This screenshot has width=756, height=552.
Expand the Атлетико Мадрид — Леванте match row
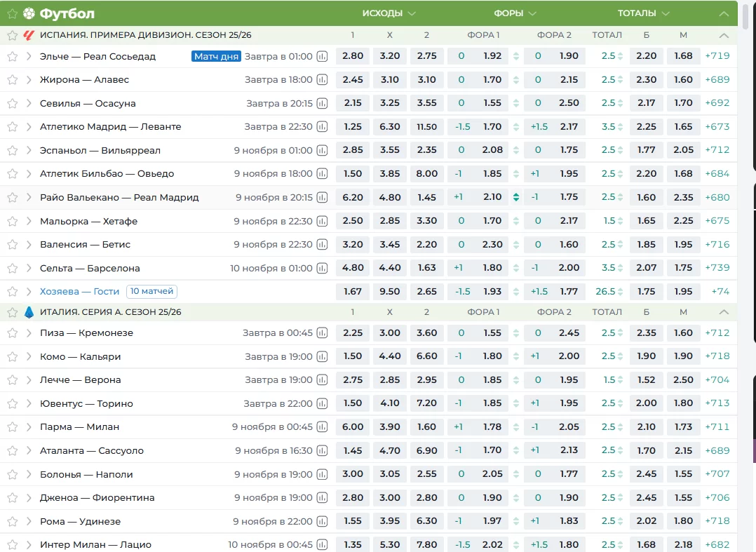click(x=29, y=127)
